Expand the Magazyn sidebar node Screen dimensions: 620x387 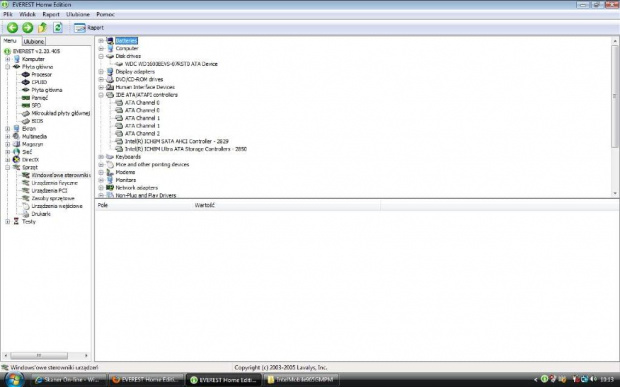click(8, 144)
